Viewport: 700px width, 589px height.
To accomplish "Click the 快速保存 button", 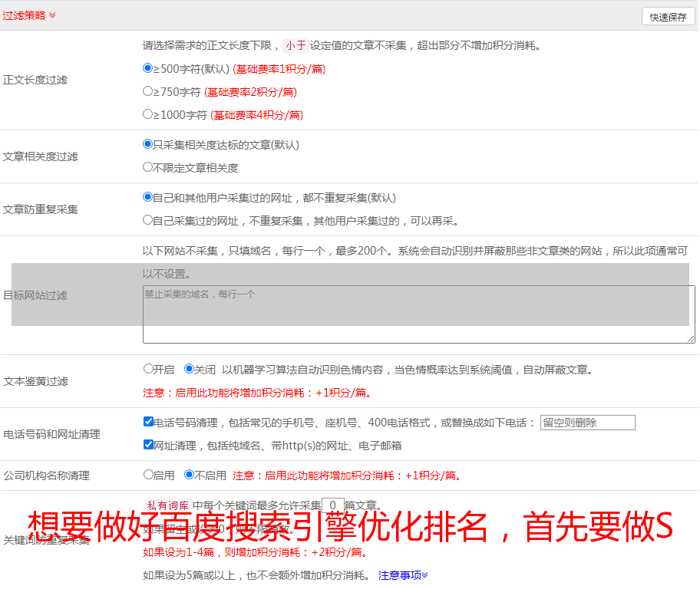I will click(x=668, y=17).
